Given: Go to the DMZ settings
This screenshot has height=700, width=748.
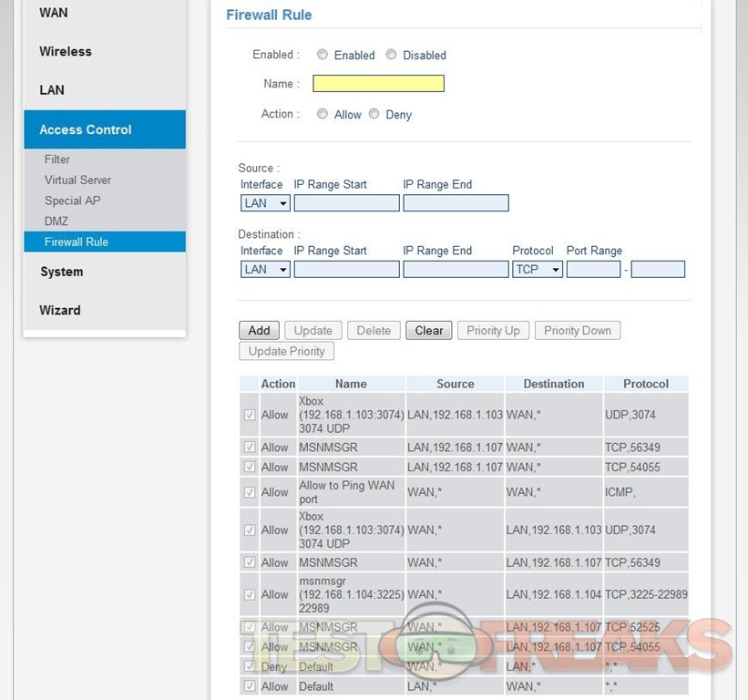Looking at the screenshot, I should [x=56, y=221].
